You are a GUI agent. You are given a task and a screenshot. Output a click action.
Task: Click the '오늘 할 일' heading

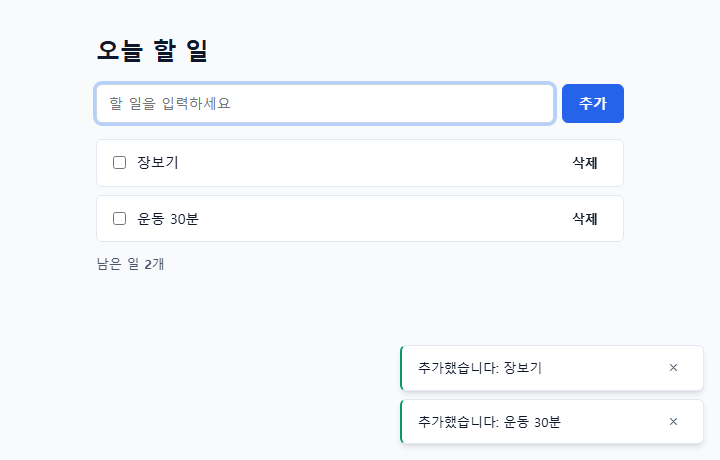pos(152,50)
